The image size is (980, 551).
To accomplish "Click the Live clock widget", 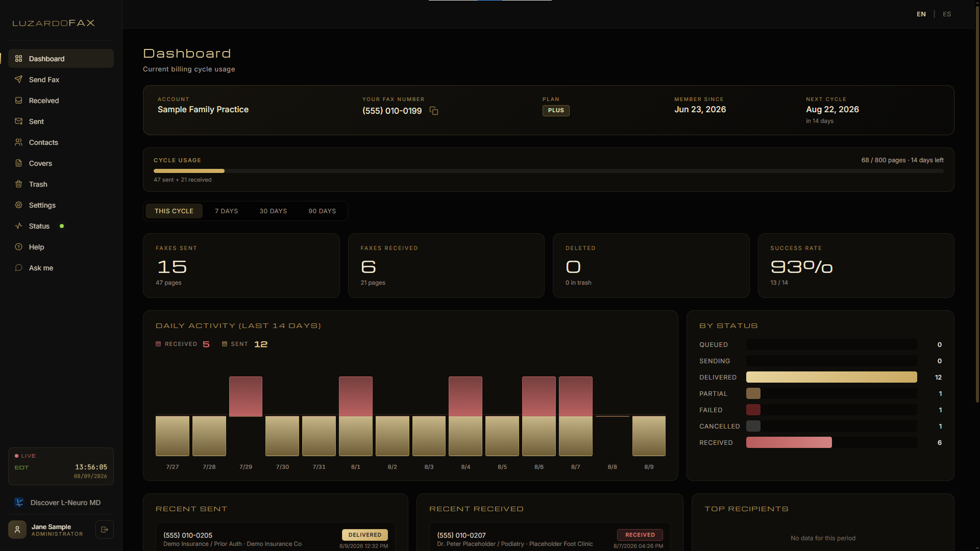I will click(x=61, y=466).
